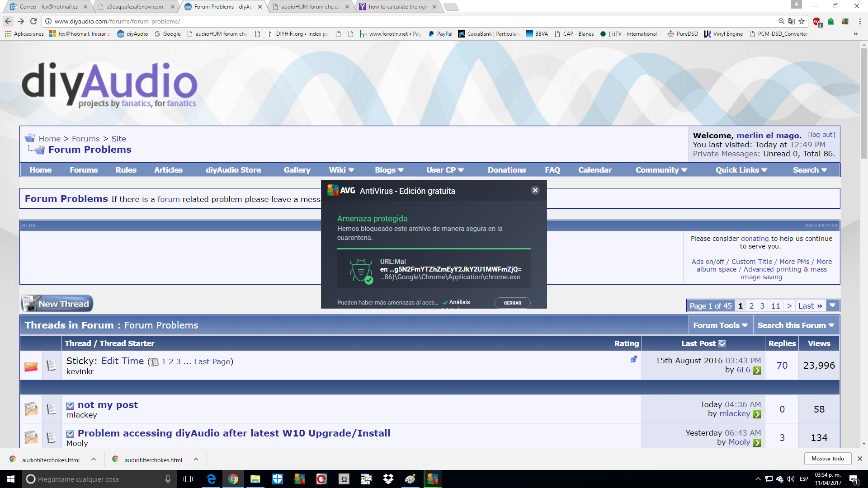The height and width of the screenshot is (488, 868).
Task: Open the page-jump dropdown arrow in pagination
Action: tap(833, 306)
